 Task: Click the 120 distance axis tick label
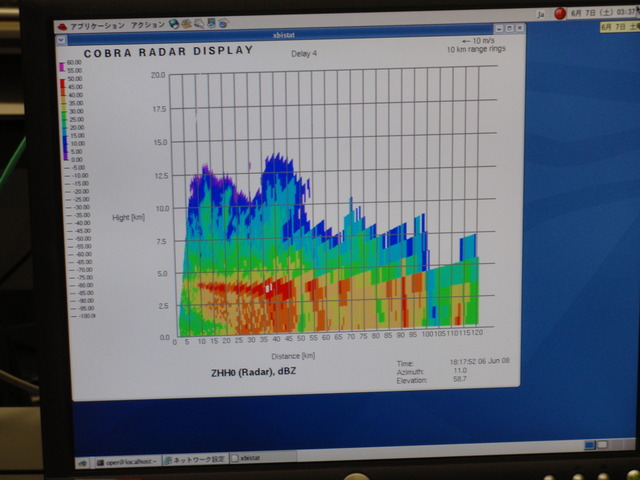click(477, 333)
